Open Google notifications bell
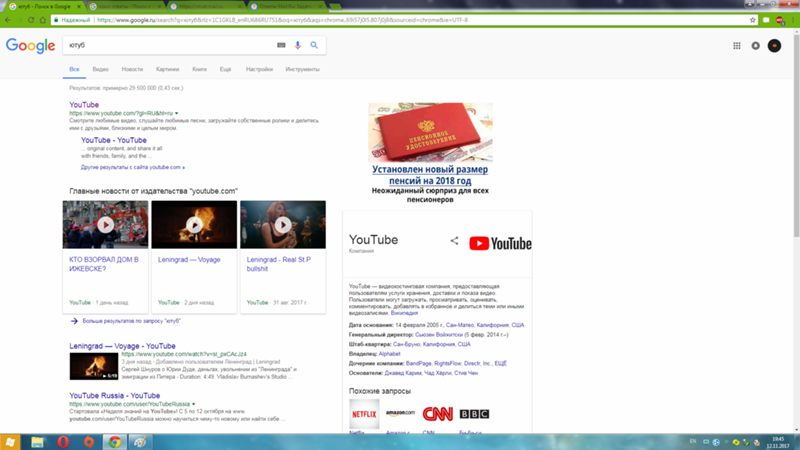This screenshot has width=800, height=450. 756,46
